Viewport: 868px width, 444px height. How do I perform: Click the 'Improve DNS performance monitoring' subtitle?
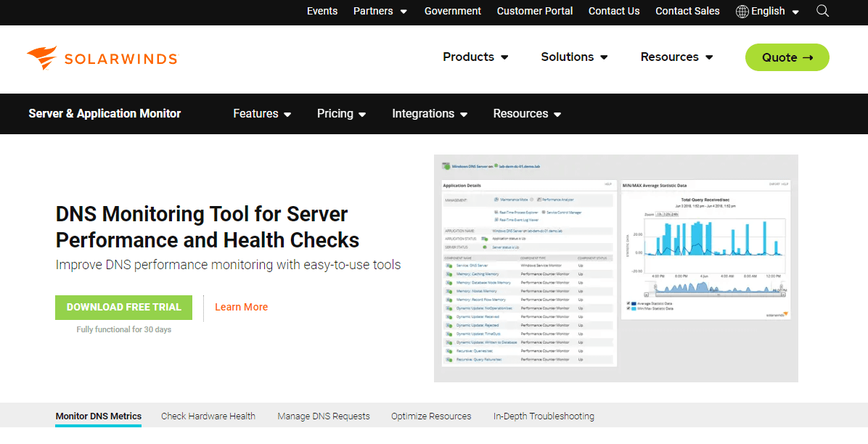point(228,265)
